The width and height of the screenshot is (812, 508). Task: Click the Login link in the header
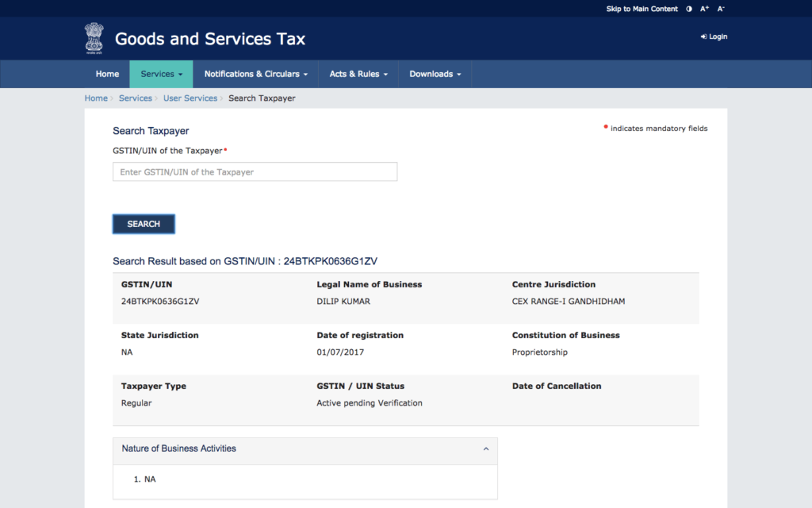pos(714,37)
